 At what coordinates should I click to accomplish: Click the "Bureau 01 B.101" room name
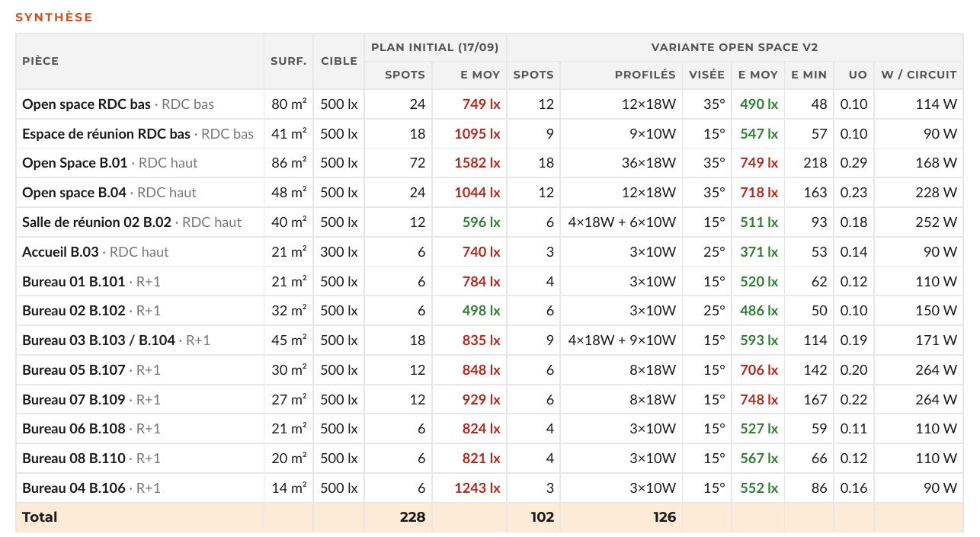73,282
